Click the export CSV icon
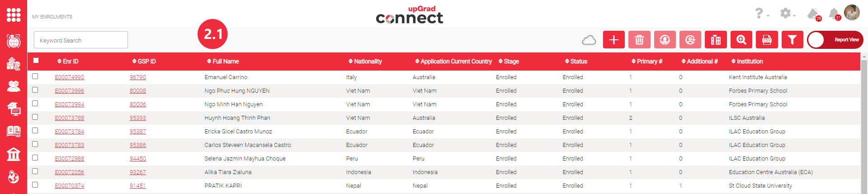The image size is (868, 194). 767,40
